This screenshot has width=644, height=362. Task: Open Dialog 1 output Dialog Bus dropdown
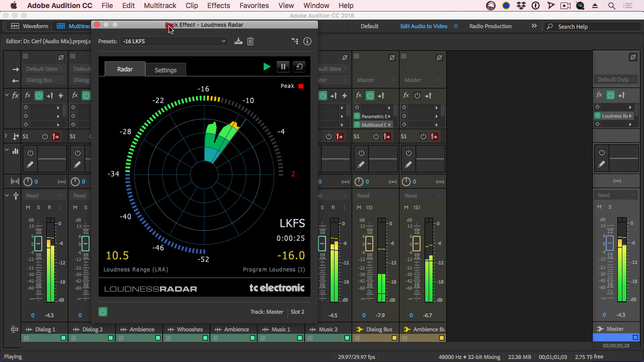[x=44, y=80]
